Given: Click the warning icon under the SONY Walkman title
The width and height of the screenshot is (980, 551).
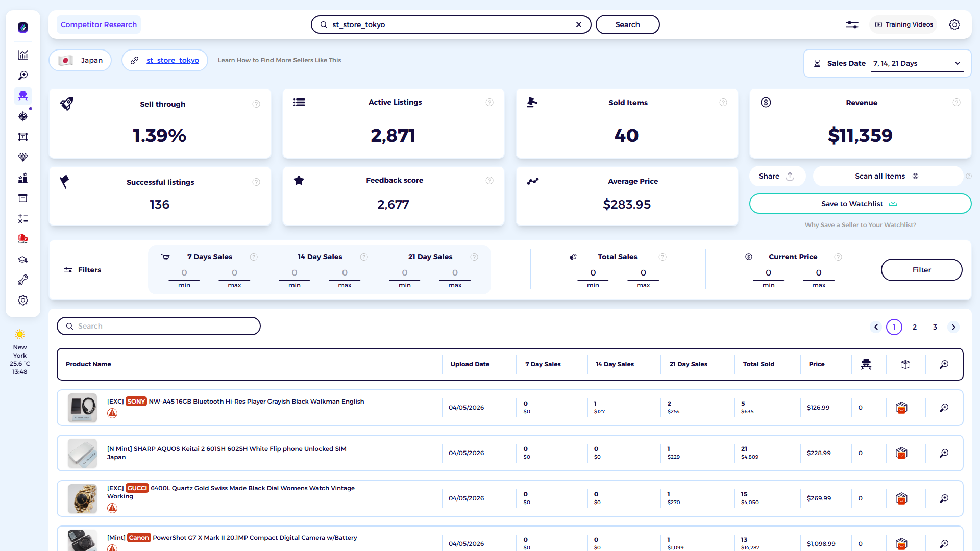Looking at the screenshot, I should [112, 413].
